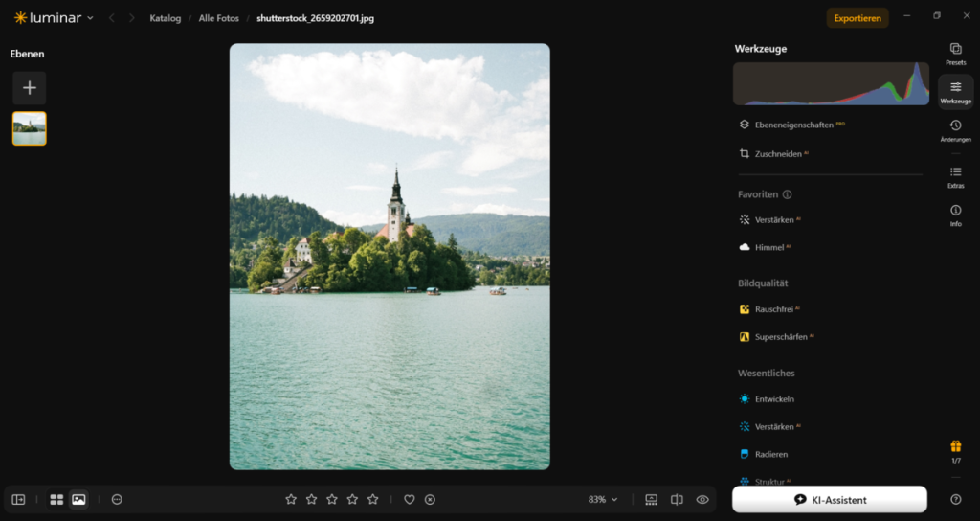Rate photo one star
980x521 pixels.
click(x=291, y=499)
